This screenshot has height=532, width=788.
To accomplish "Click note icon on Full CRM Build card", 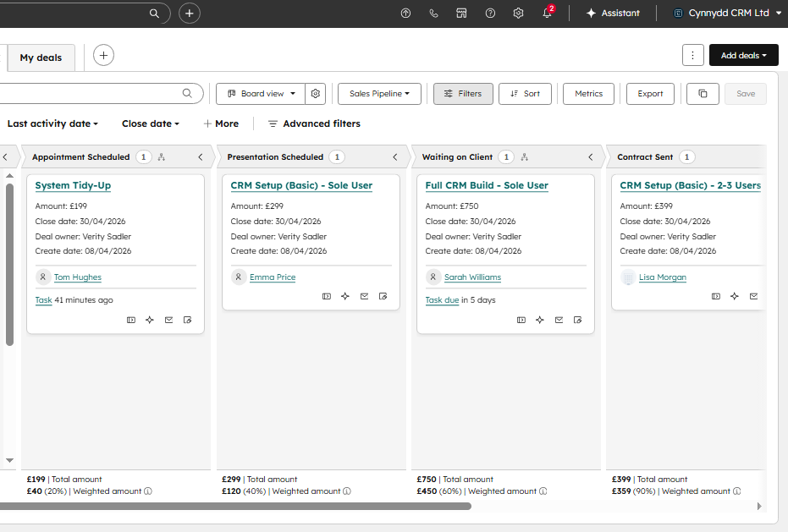I will click(577, 320).
